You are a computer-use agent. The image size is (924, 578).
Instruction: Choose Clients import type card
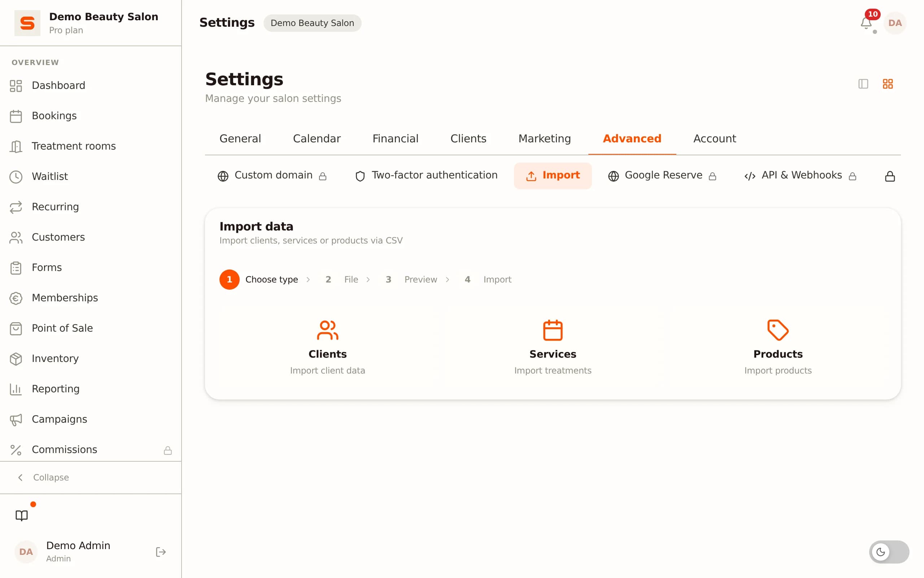[328, 348]
